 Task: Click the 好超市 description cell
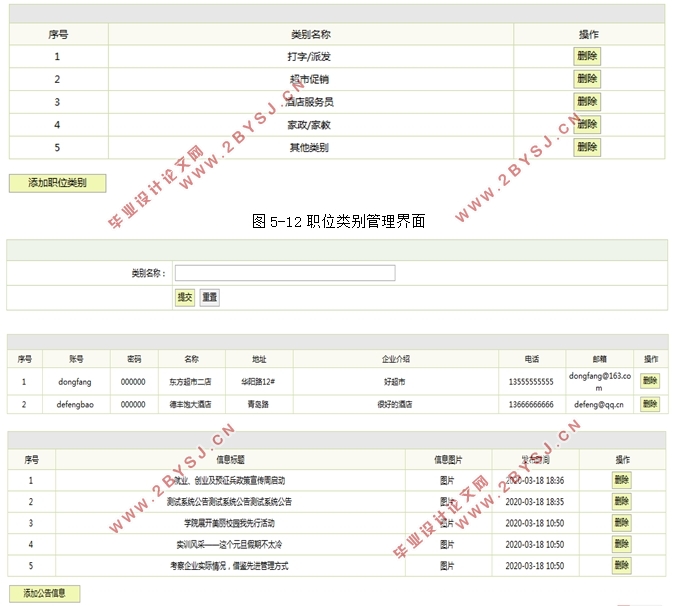395,382
